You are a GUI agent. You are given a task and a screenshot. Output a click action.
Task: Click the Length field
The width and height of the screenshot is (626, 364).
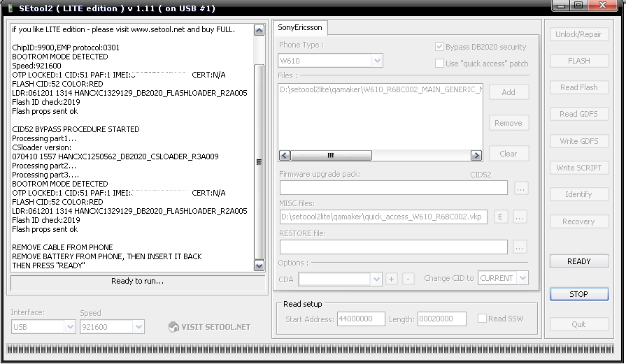[442, 319]
